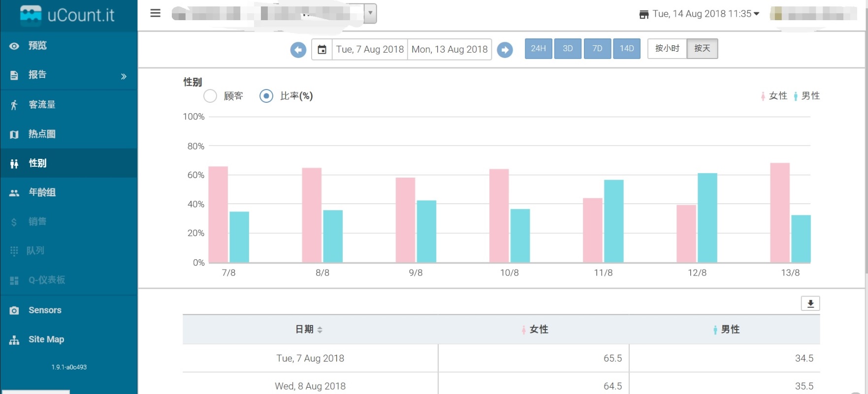Click the 销售 menu item

click(69, 222)
